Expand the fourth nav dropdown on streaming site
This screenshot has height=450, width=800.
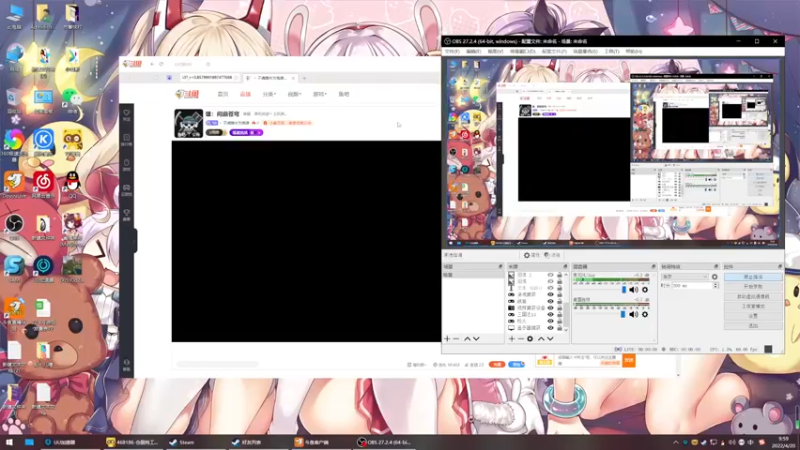pyautogui.click(x=294, y=94)
